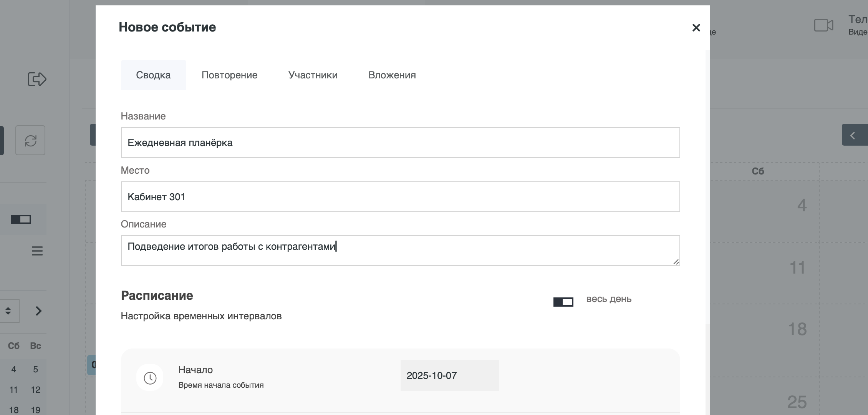Open the start date field 2025-10-07
The width and height of the screenshot is (868, 415).
449,375
